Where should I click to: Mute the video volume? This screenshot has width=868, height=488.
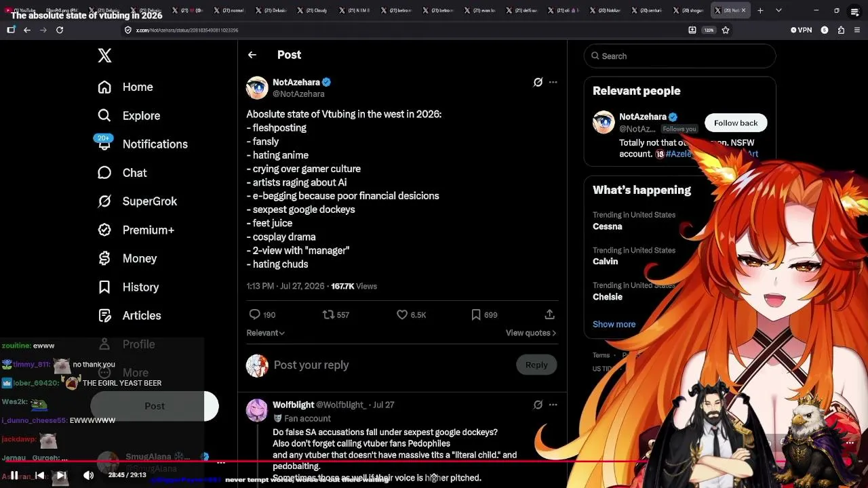[88, 475]
